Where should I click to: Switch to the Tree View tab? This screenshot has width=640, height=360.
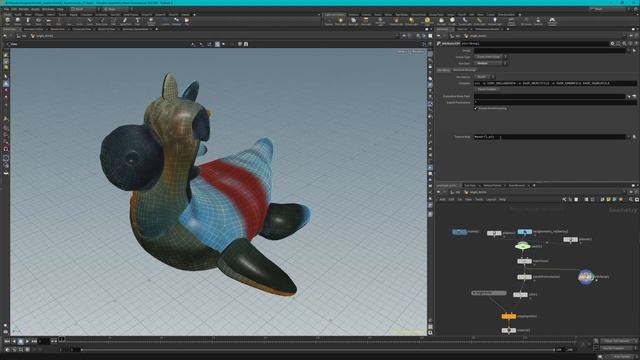point(470,185)
